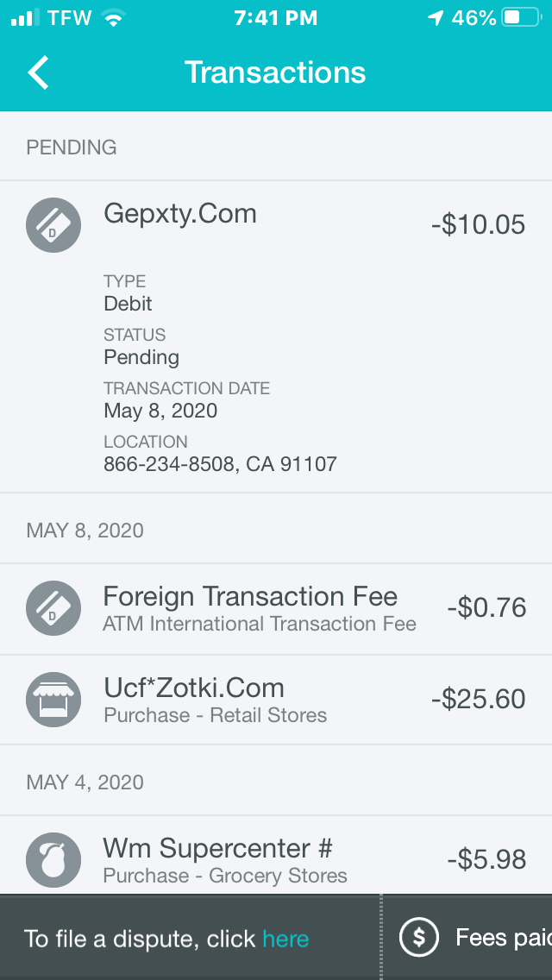Tap the -$10.05 pending amount

pos(478,225)
